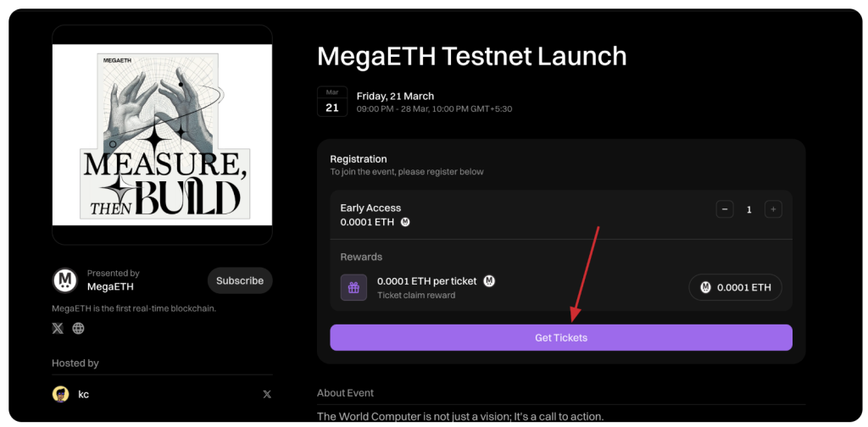Click the 0.0001 ETH reward pill
The width and height of the screenshot is (868, 427).
(x=735, y=287)
